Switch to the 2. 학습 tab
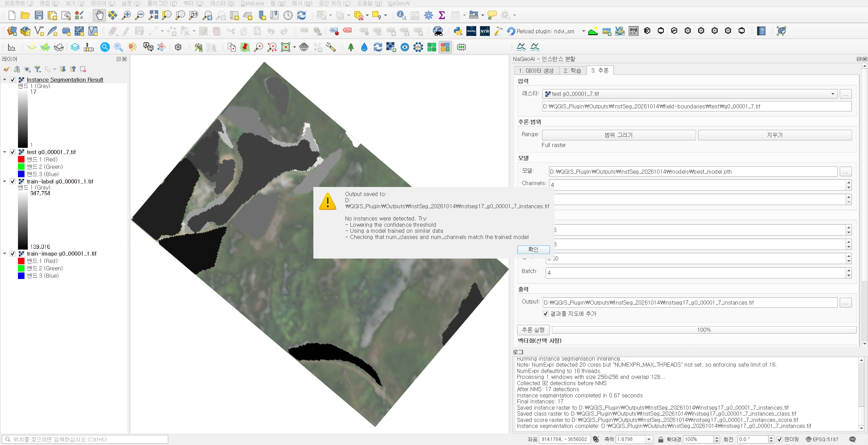 coord(573,70)
